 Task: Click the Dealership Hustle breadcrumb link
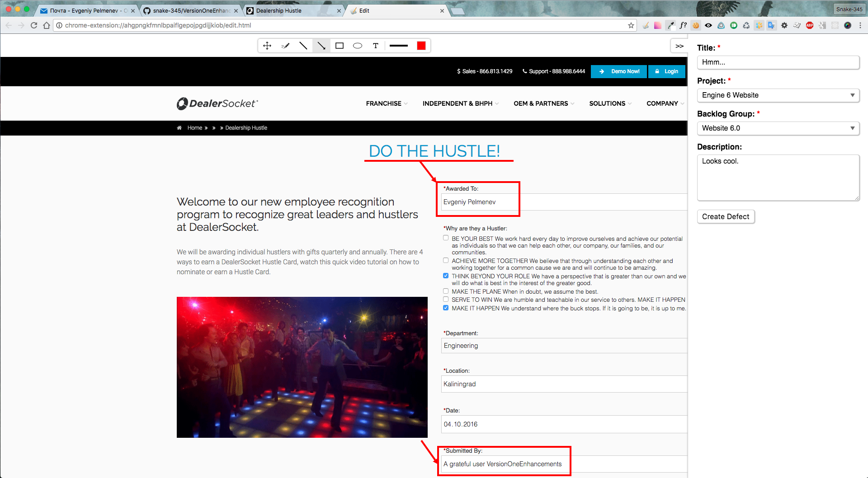(x=246, y=128)
